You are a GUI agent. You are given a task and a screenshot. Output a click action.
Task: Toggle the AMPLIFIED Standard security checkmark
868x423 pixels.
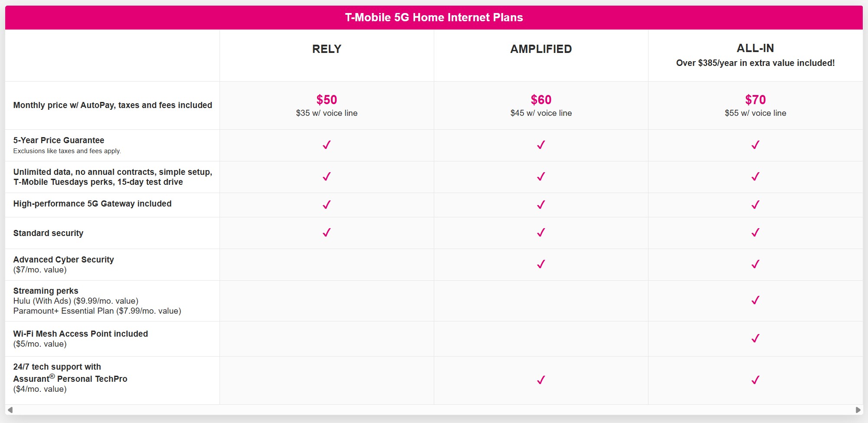pos(540,233)
